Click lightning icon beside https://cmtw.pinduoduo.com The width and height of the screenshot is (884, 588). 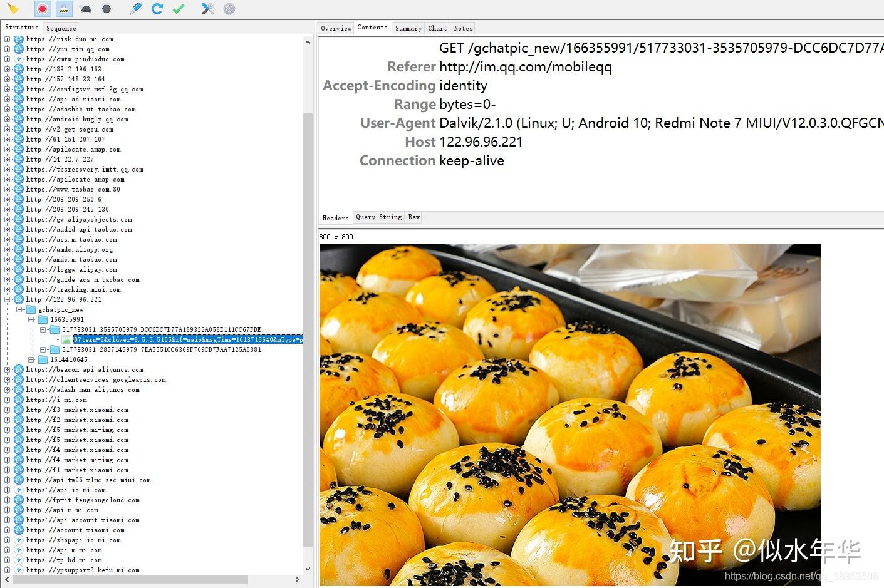(x=19, y=59)
